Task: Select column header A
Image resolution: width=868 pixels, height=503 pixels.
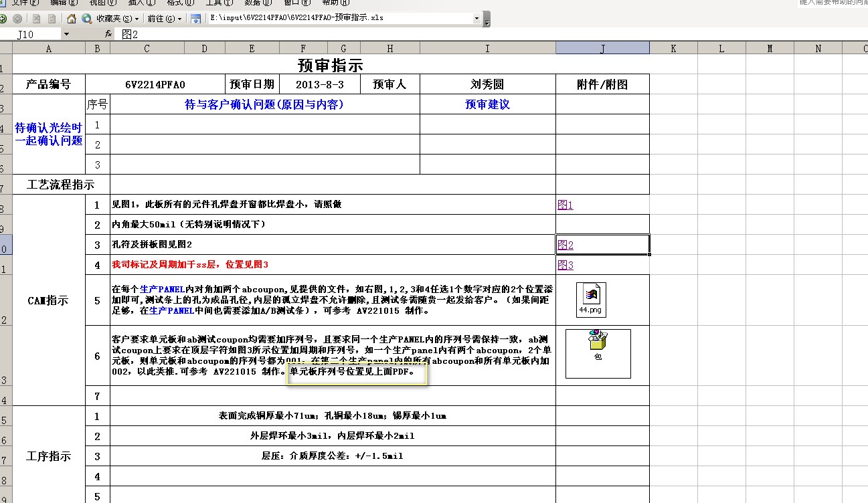Action: point(49,48)
